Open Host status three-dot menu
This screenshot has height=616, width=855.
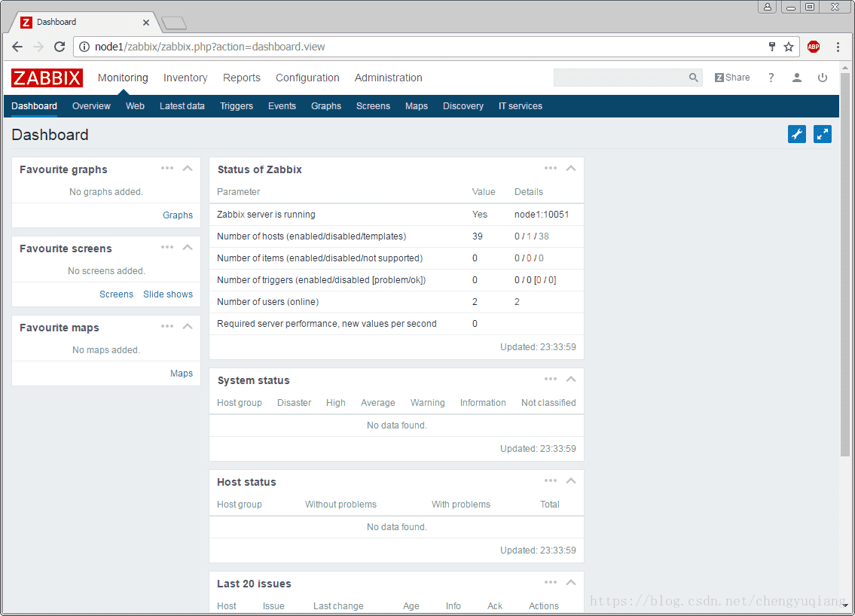(x=550, y=480)
